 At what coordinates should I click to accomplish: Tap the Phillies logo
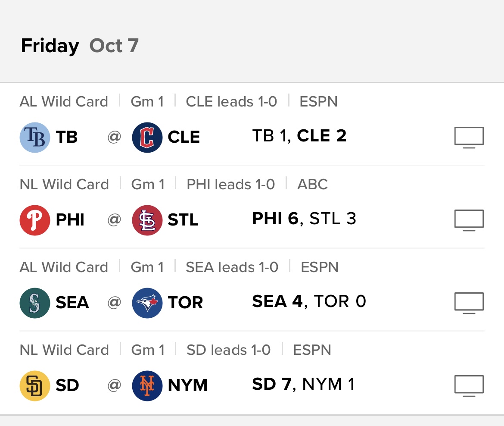click(x=35, y=220)
